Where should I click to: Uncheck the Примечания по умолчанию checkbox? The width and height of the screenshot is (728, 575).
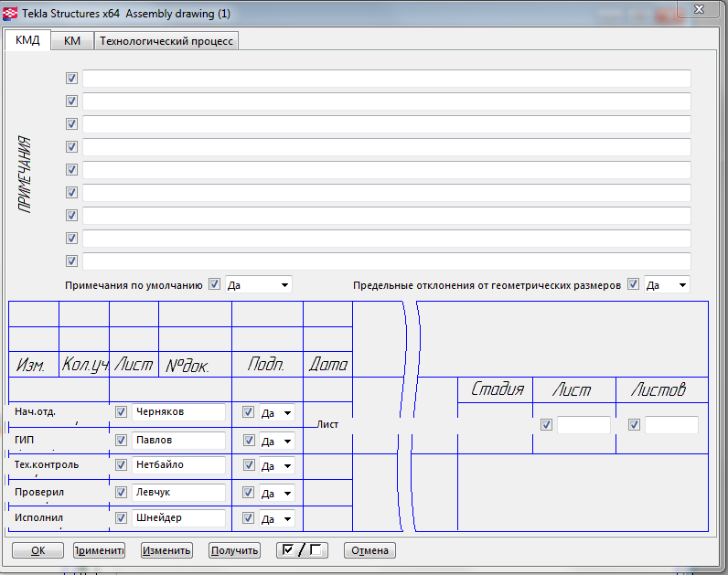coord(215,284)
